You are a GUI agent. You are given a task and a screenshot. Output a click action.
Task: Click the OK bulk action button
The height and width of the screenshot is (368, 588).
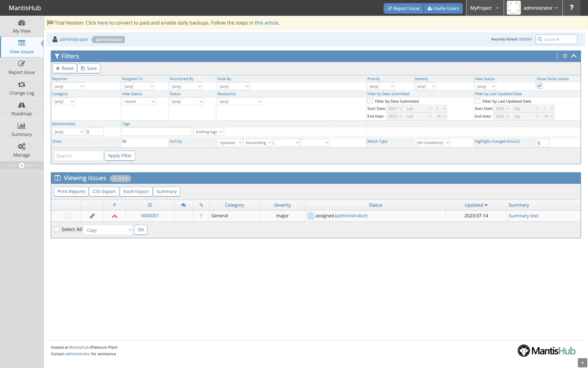click(x=141, y=230)
